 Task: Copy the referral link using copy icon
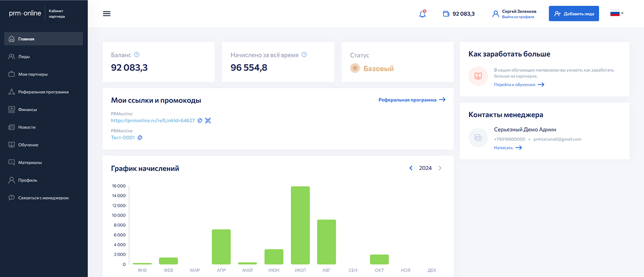(x=200, y=121)
